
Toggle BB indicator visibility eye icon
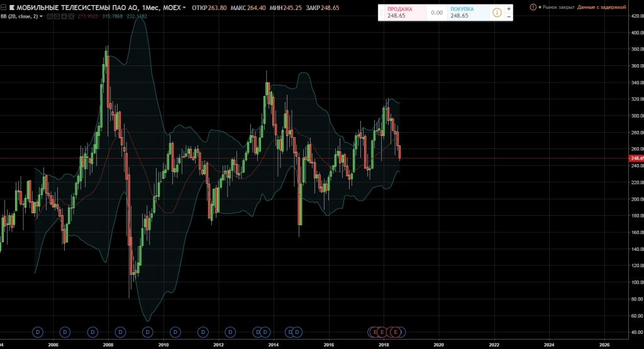(50, 16)
